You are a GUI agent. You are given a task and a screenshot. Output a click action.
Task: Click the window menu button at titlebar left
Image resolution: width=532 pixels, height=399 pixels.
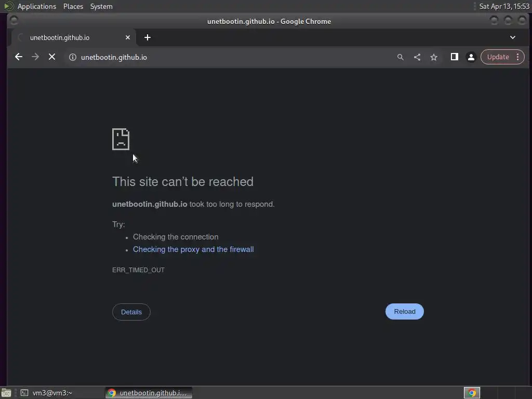pos(14,21)
